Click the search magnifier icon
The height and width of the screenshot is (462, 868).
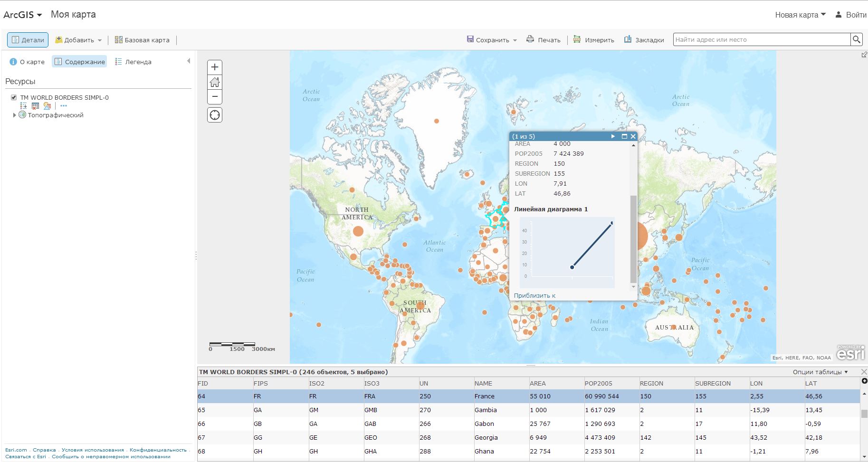(856, 39)
